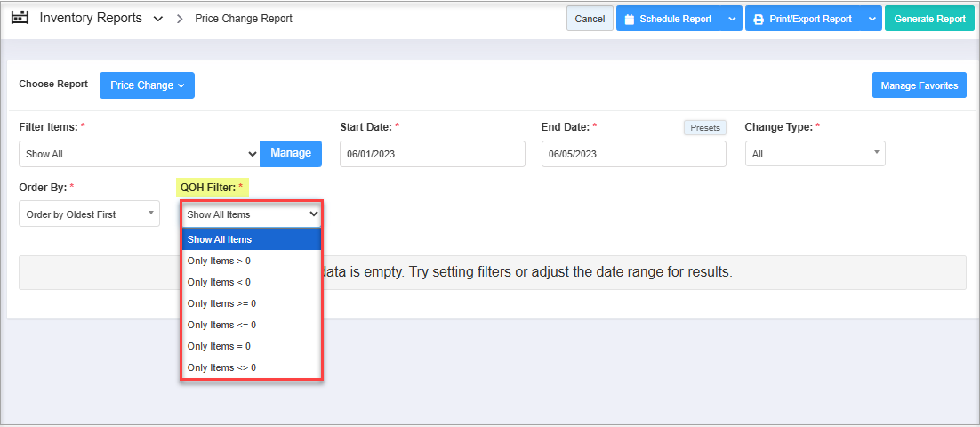Open the date Presets button

(704, 127)
